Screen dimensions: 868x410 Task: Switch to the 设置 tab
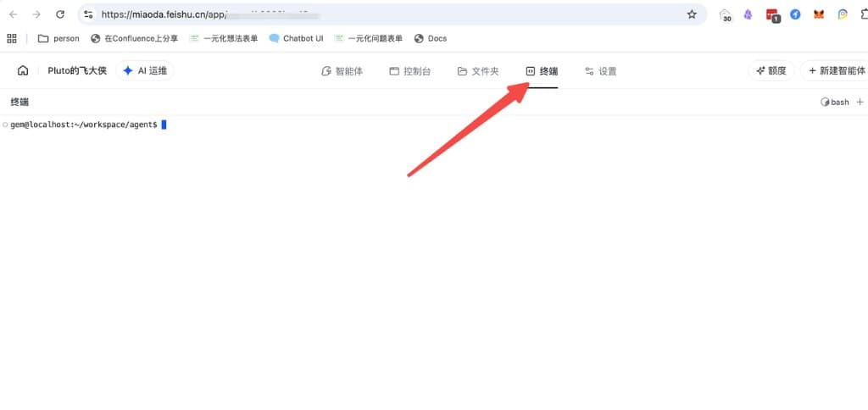pos(601,71)
